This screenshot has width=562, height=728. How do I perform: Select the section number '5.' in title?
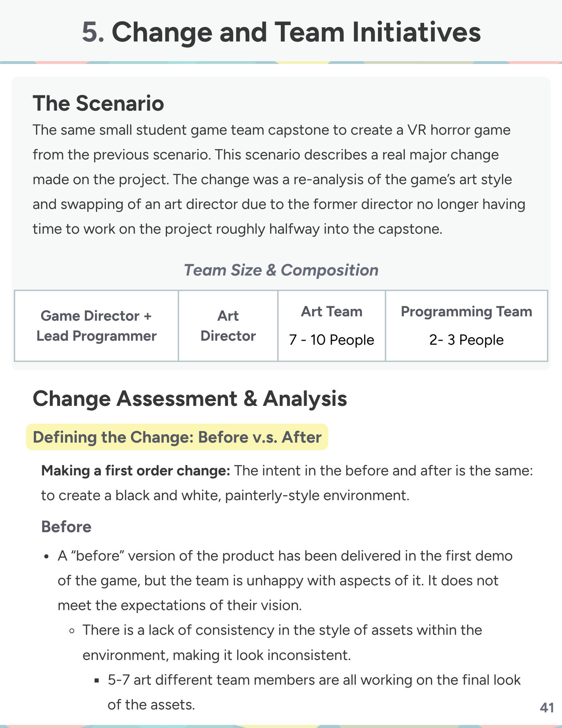(x=93, y=32)
